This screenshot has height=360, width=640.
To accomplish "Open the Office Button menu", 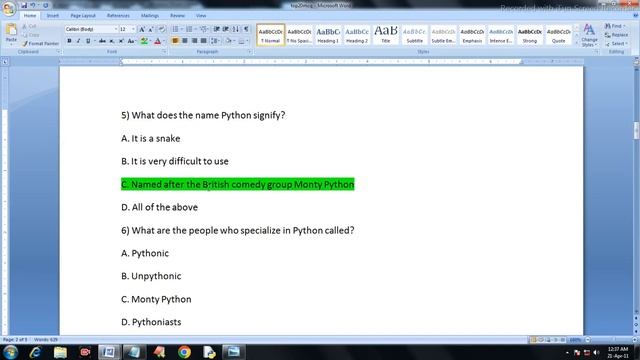I will [9, 8].
